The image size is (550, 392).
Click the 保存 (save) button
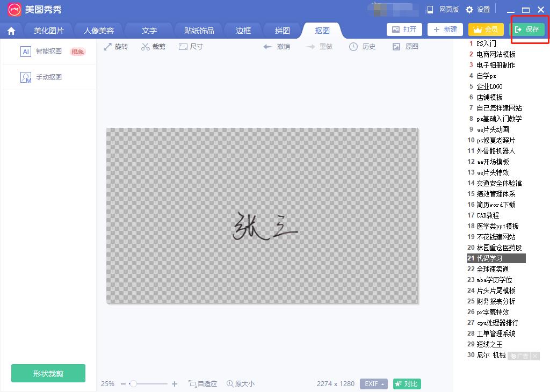point(529,30)
